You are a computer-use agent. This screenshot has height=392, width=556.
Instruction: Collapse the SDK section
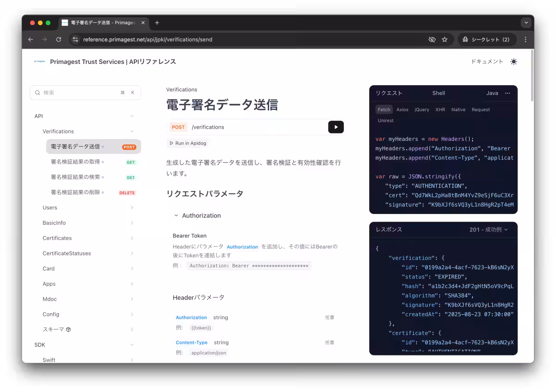pos(132,345)
